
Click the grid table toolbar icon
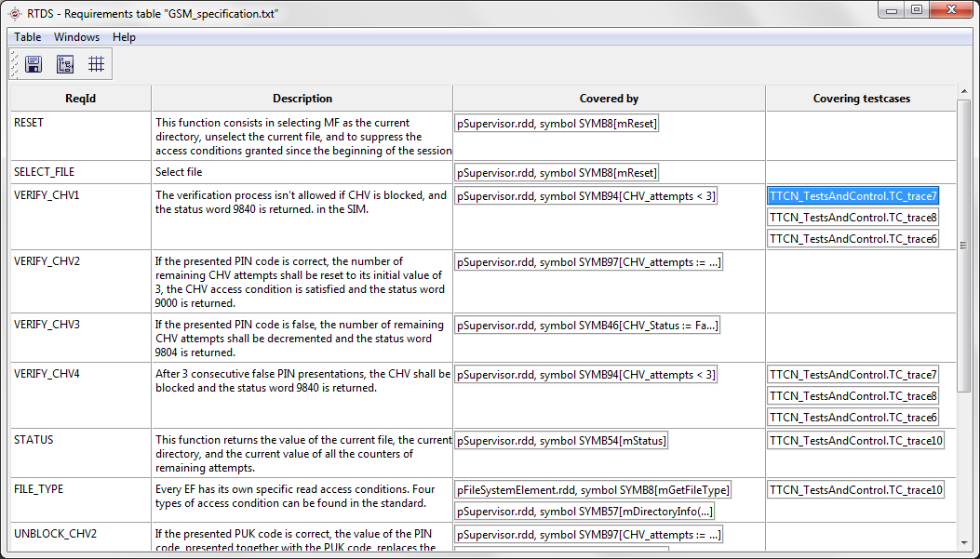[96, 64]
